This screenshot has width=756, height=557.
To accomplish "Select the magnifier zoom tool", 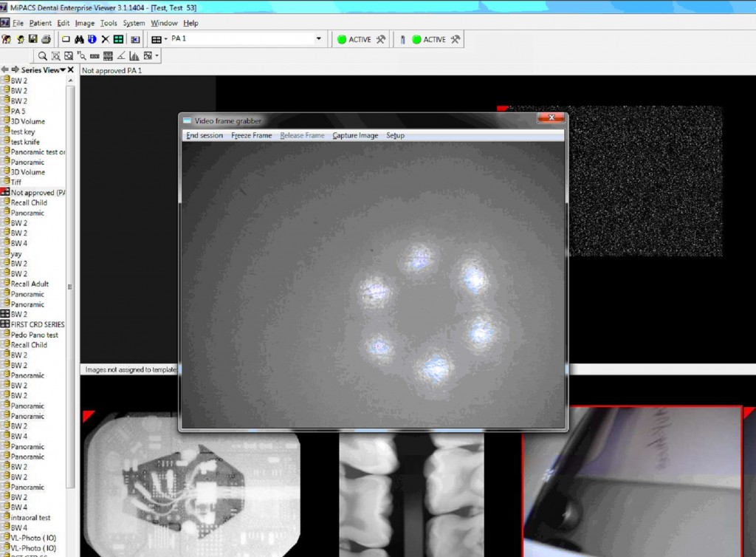I will (x=42, y=56).
